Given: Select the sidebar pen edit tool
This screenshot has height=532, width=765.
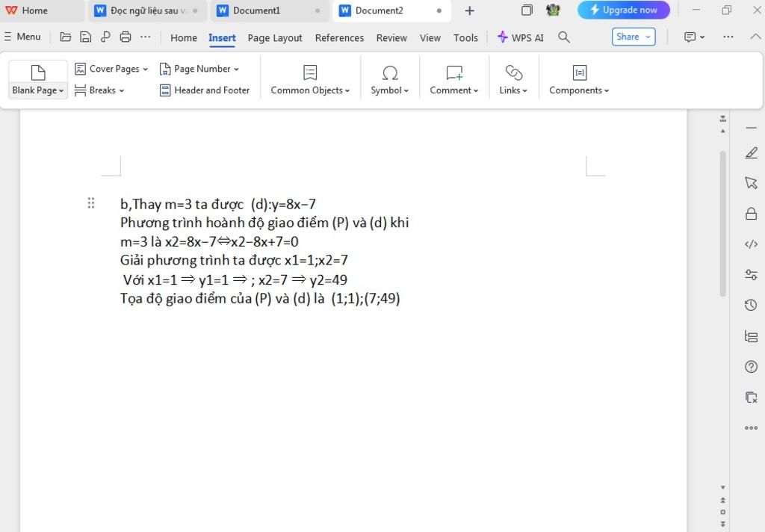Looking at the screenshot, I should pyautogui.click(x=752, y=152).
